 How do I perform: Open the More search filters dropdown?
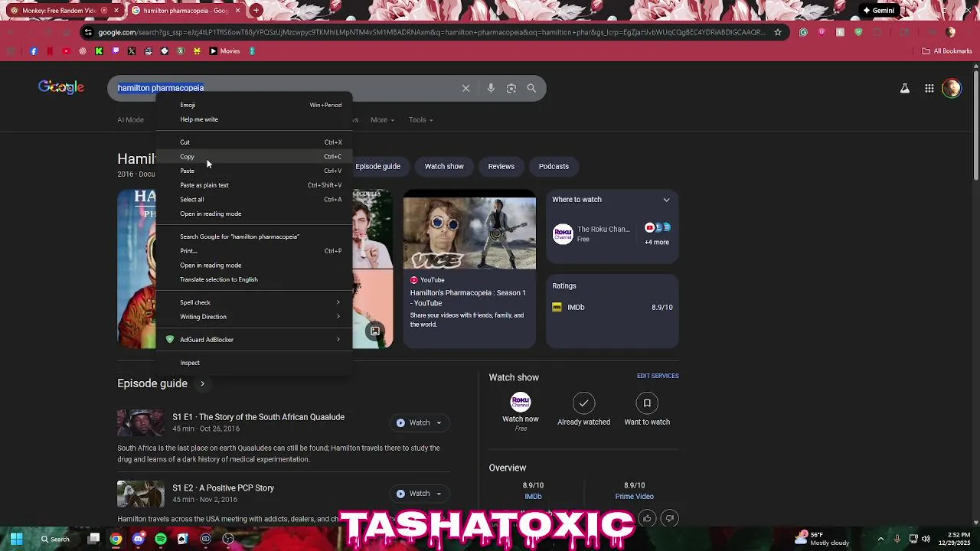pos(382,119)
